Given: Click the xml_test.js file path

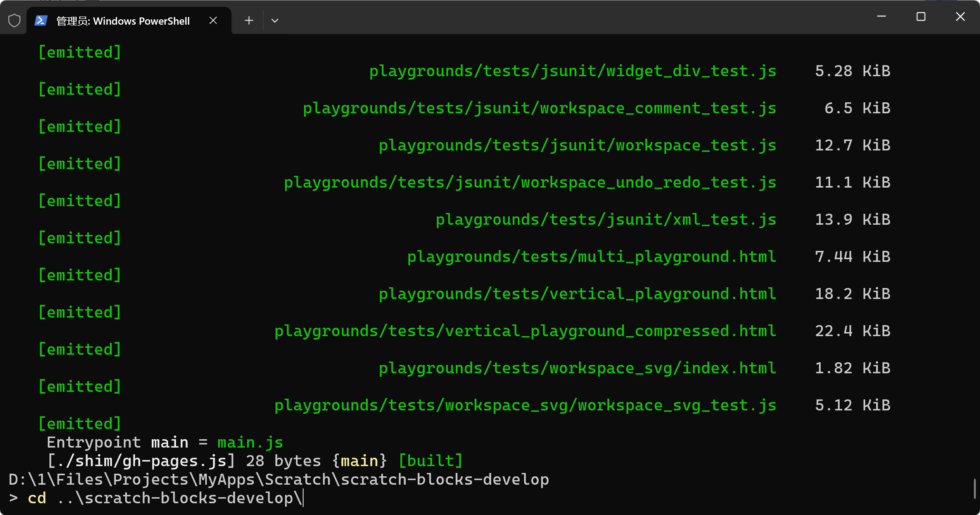Looking at the screenshot, I should pyautogui.click(x=606, y=220).
